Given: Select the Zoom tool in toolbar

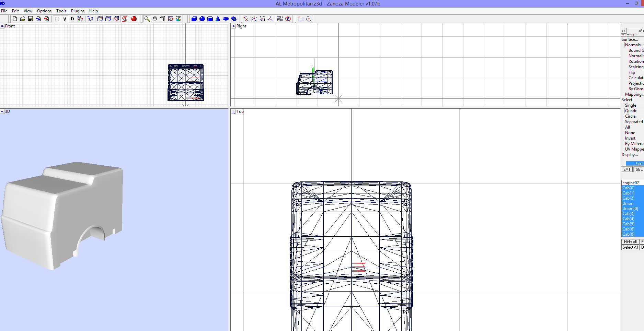Looking at the screenshot, I should (147, 19).
